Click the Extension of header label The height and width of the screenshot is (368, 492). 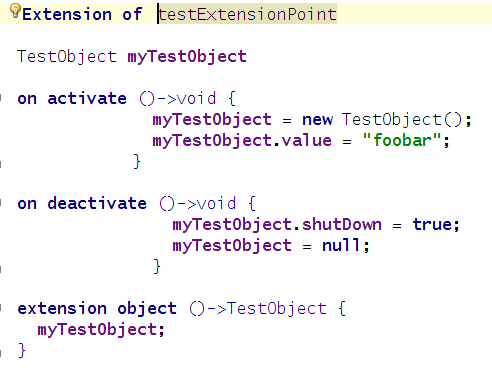point(82,14)
